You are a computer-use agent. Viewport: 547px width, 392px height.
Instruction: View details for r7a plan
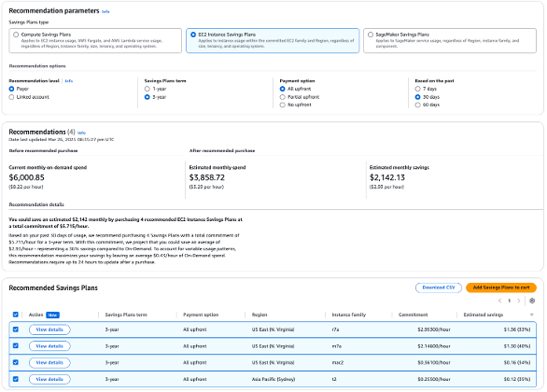click(x=49, y=329)
